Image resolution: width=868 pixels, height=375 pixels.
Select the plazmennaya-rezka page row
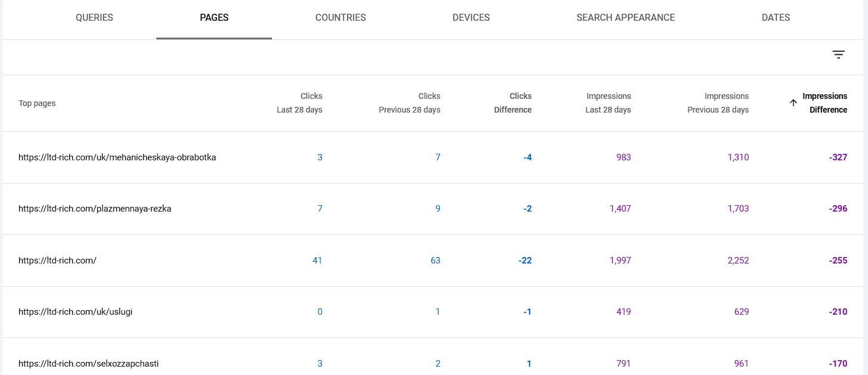95,209
